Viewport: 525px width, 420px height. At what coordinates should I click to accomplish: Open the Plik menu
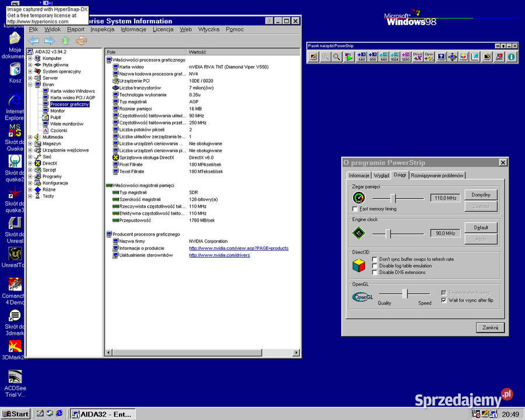click(33, 30)
